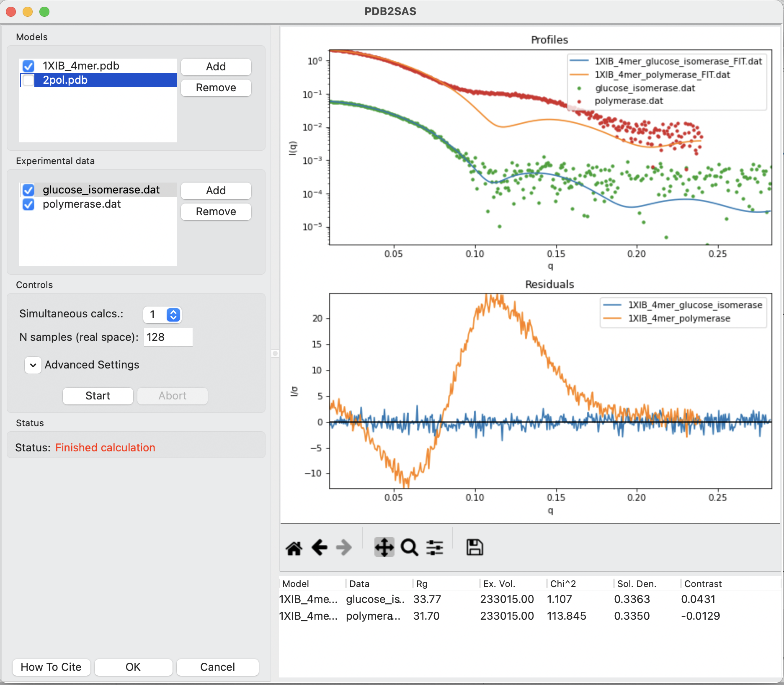Open the How To Cite dialog
Image resolution: width=784 pixels, height=685 pixels.
click(51, 667)
